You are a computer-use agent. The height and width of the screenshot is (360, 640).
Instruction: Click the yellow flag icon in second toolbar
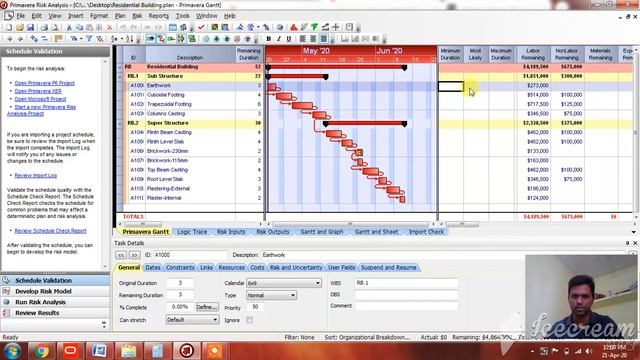point(58,39)
